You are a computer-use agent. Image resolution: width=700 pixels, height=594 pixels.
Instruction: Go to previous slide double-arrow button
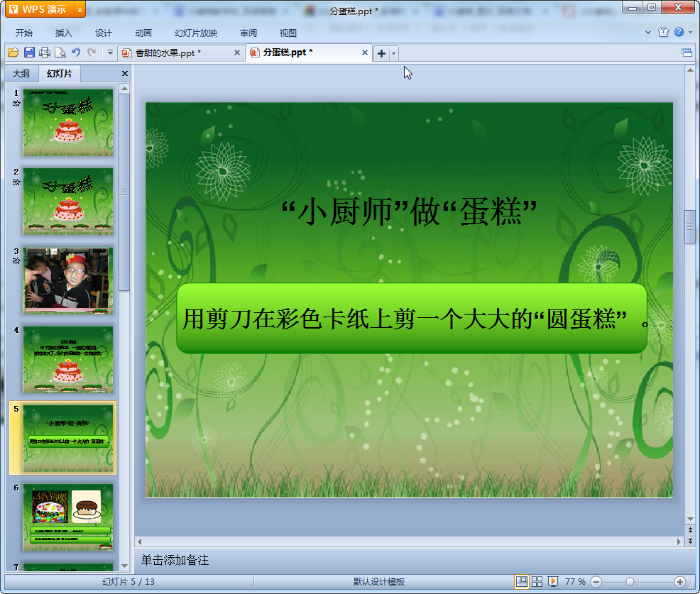(x=690, y=530)
